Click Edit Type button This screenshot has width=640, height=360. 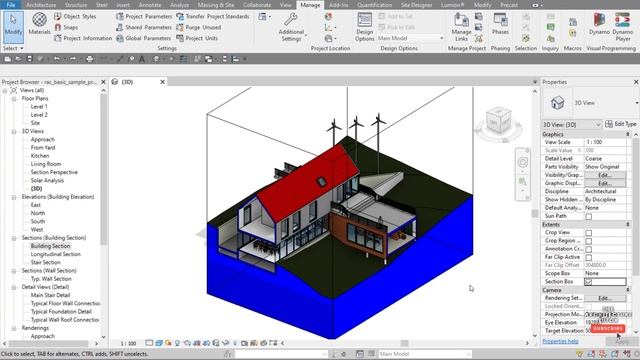click(x=620, y=124)
